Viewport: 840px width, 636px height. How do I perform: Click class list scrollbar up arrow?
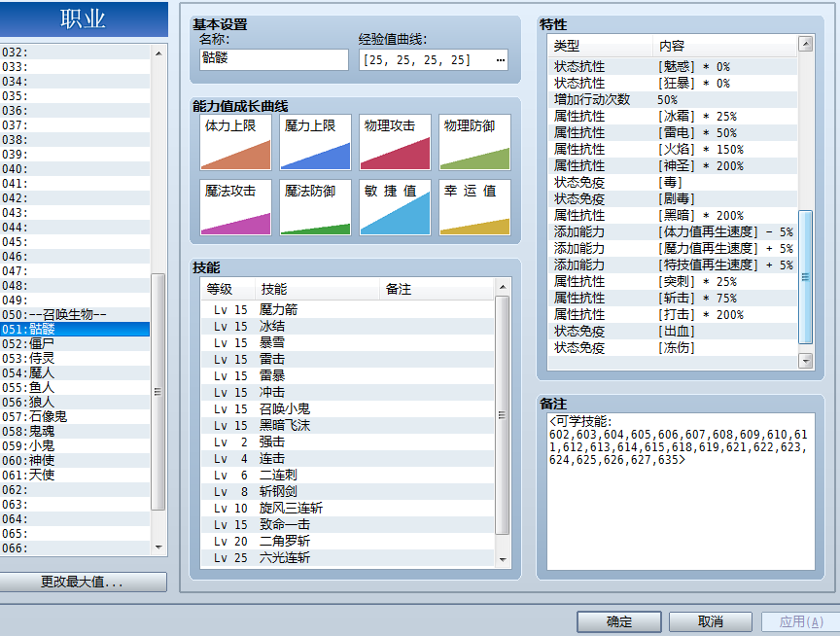pyautogui.click(x=158, y=53)
